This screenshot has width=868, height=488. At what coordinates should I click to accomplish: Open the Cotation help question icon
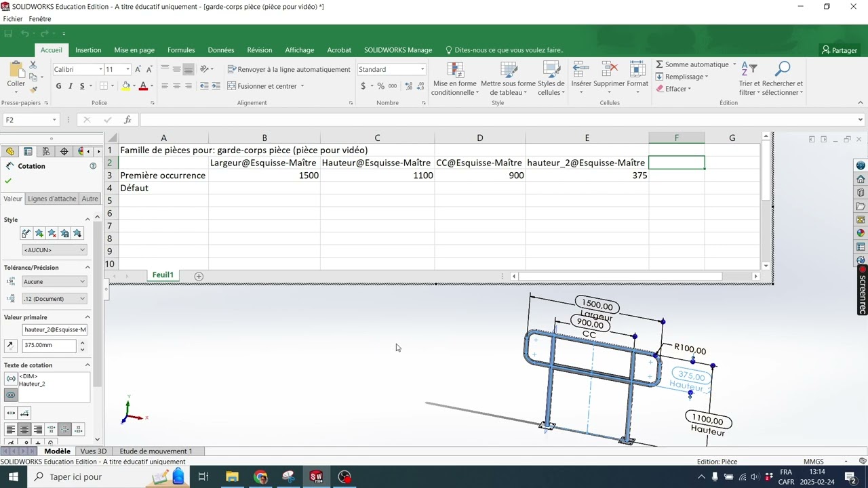pyautogui.click(x=93, y=166)
